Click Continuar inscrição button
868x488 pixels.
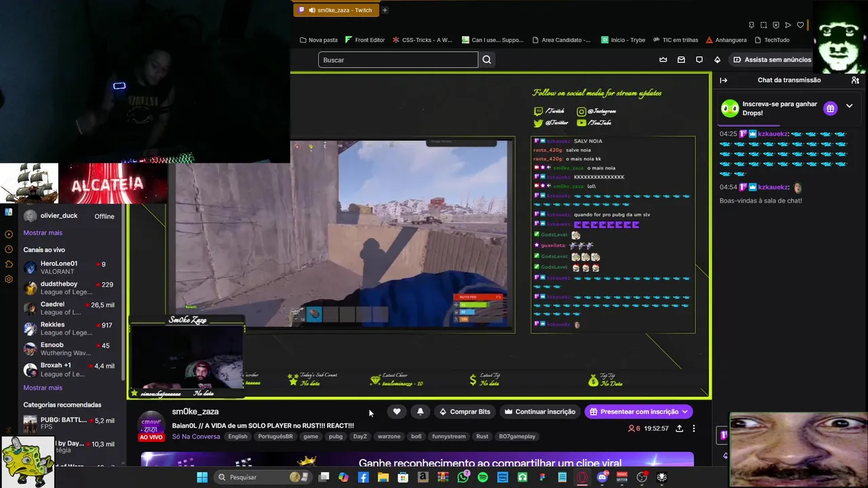click(540, 411)
